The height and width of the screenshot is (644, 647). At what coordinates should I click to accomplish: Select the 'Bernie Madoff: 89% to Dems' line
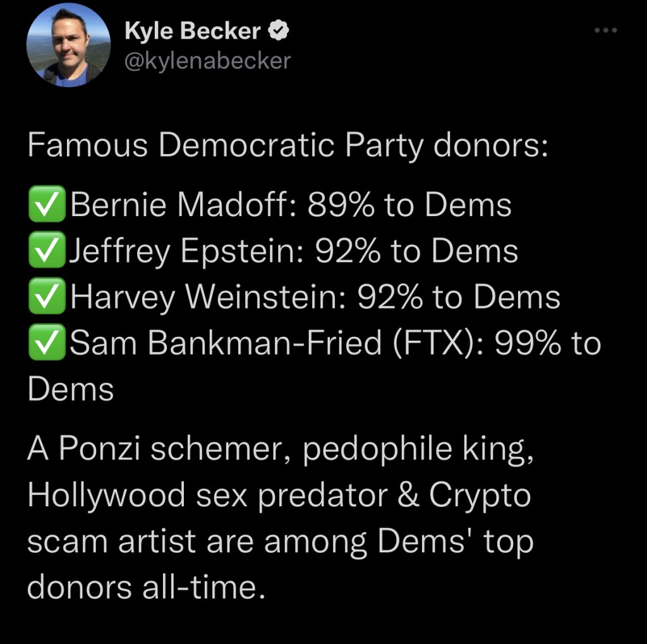pos(291,205)
